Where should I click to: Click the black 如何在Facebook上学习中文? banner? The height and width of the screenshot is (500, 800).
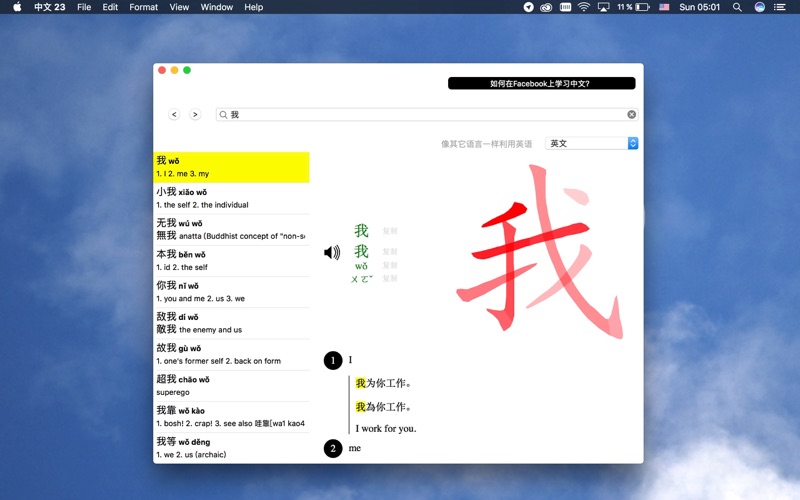(541, 83)
